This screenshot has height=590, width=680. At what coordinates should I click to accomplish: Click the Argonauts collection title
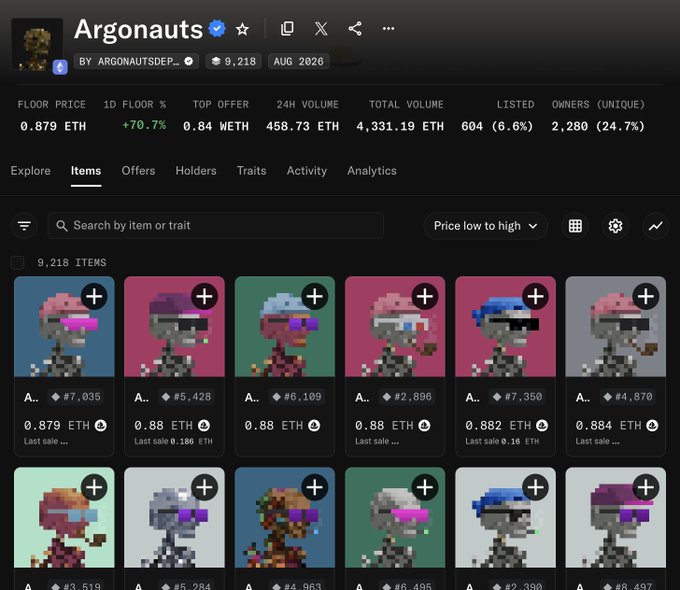138,29
